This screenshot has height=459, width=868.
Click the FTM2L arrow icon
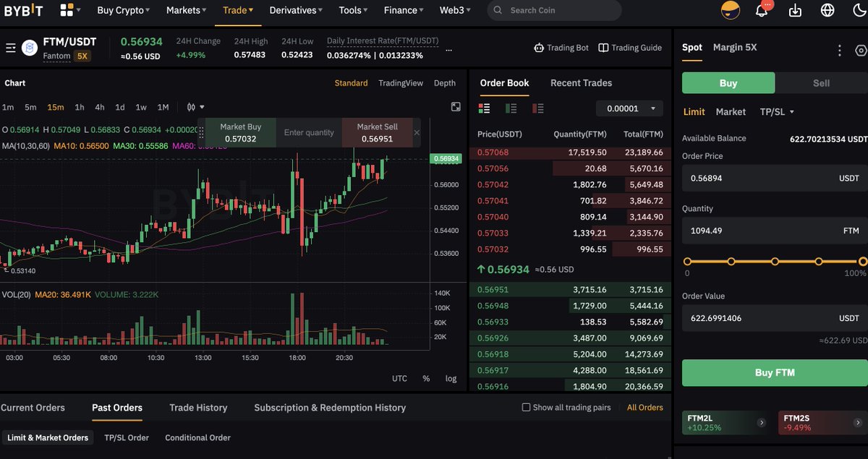[761, 423]
